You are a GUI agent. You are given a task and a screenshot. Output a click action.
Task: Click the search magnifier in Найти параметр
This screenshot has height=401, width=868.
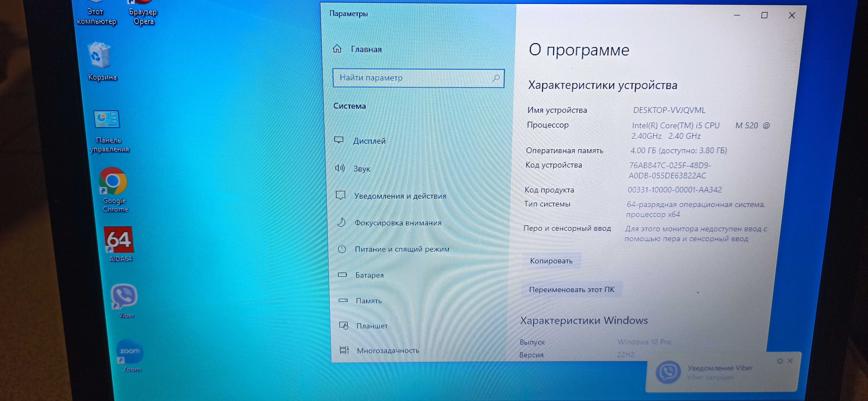[496, 78]
